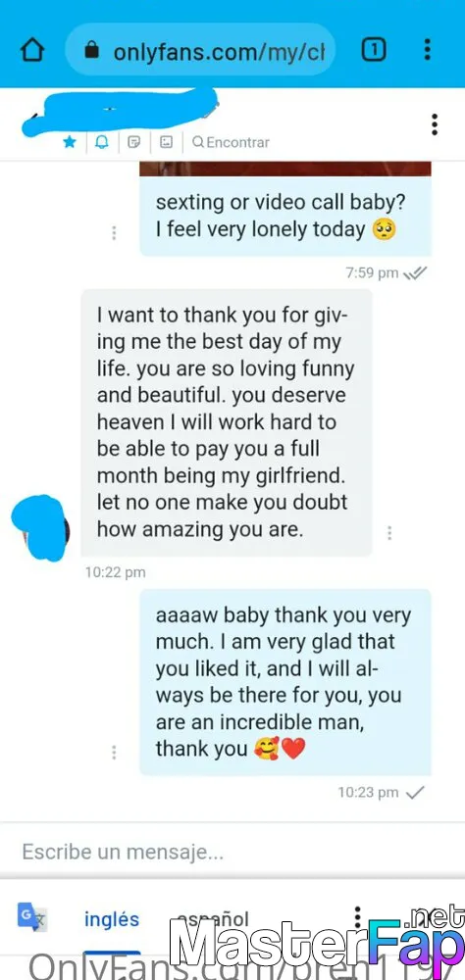The width and height of the screenshot is (465, 980).
Task: Toggle the star favorite icon
Action: [70, 142]
